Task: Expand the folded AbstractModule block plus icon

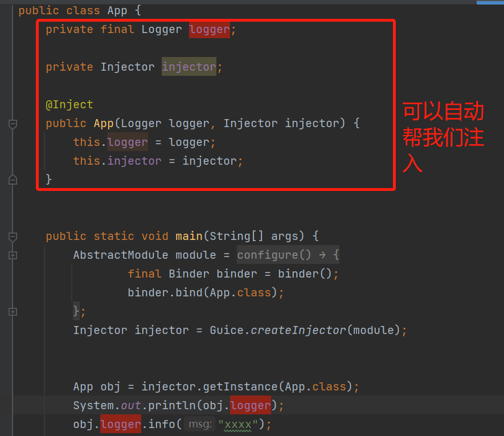Action: coord(13,255)
